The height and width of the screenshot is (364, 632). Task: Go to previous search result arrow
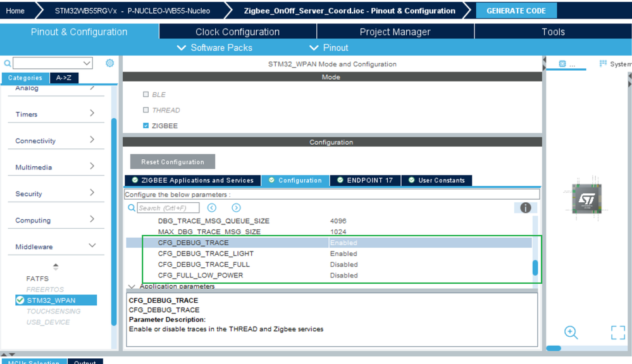pos(211,208)
